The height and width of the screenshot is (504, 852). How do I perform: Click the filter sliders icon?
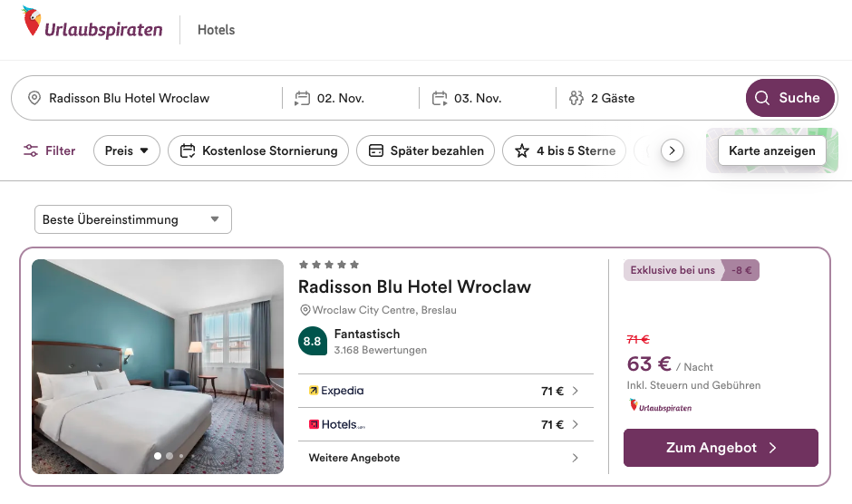tap(32, 150)
